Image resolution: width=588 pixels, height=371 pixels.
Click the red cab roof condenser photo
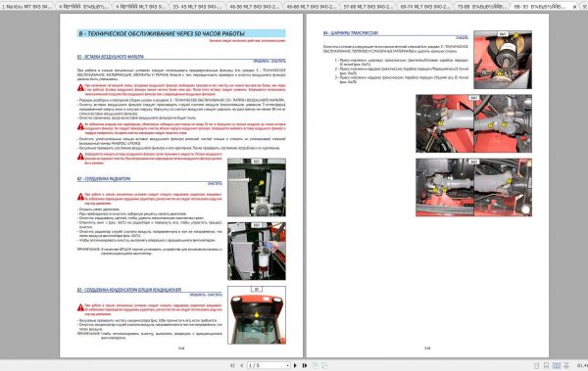point(257,315)
